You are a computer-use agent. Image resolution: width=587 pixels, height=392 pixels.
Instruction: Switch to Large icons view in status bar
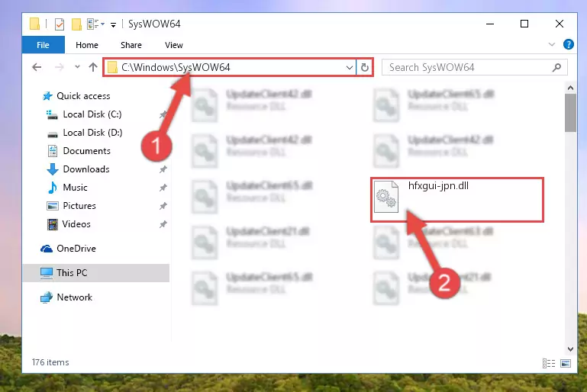tap(566, 363)
